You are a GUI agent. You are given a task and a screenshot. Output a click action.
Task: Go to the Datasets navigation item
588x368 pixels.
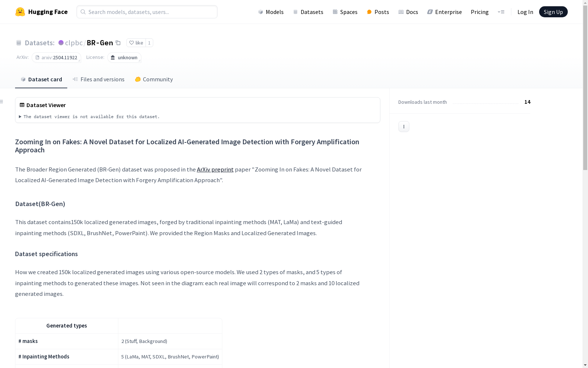(x=308, y=12)
